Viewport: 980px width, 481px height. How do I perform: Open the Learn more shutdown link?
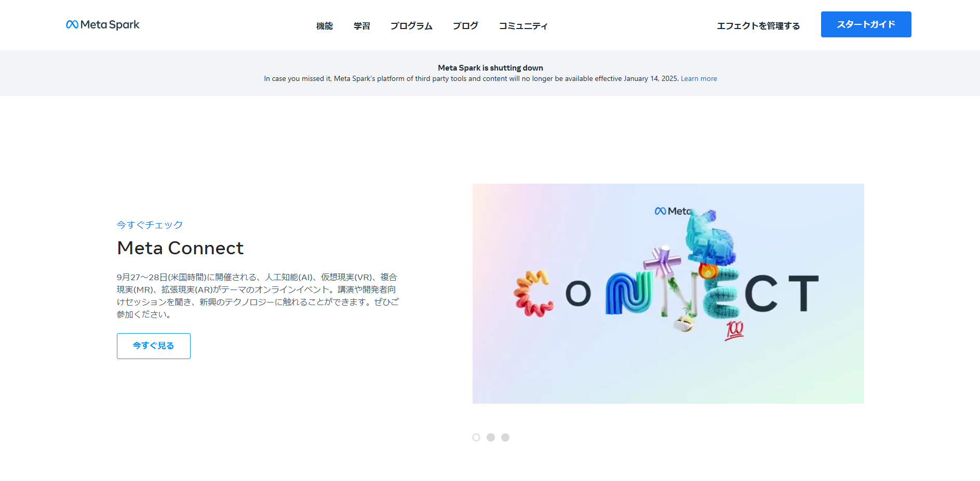coord(699,79)
